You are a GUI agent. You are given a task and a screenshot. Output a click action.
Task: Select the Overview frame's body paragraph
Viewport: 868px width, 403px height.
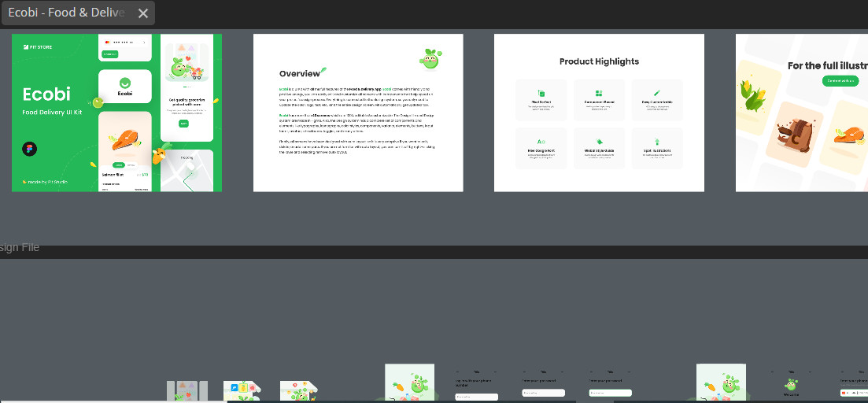357,120
